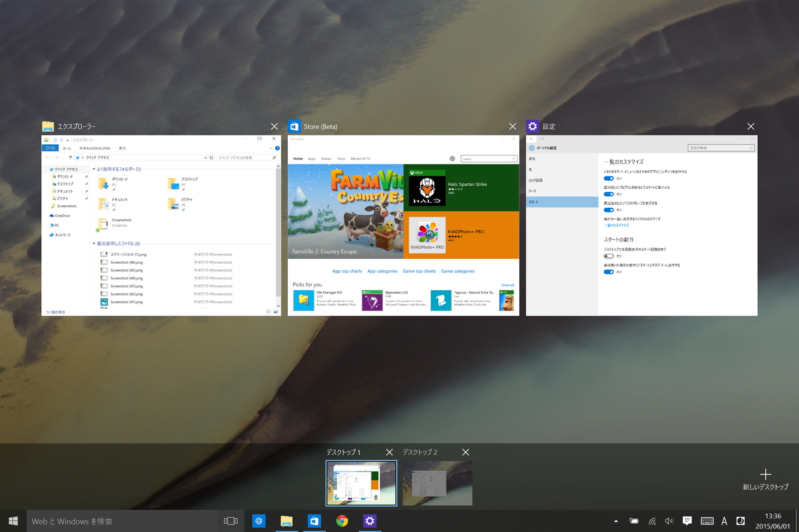Open the Action Center notification icon
The width and height of the screenshot is (799, 532).
coord(687,521)
